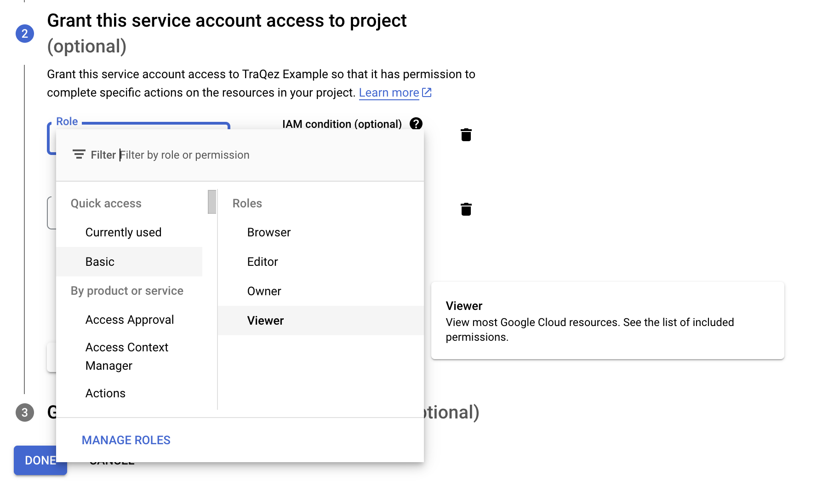Select the Basic roles category
This screenshot has width=840, height=504.
pyautogui.click(x=100, y=262)
